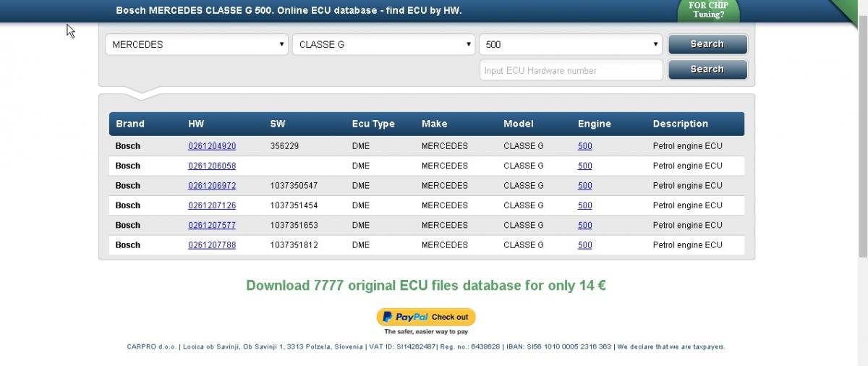The height and width of the screenshot is (366, 868).
Task: Click Petrol engine ECU in 0261207577 row
Action: coord(688,225)
